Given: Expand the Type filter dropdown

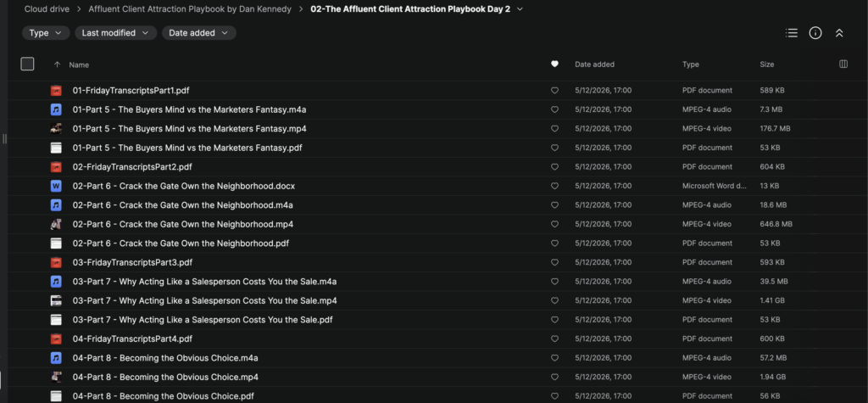Looking at the screenshot, I should 46,33.
